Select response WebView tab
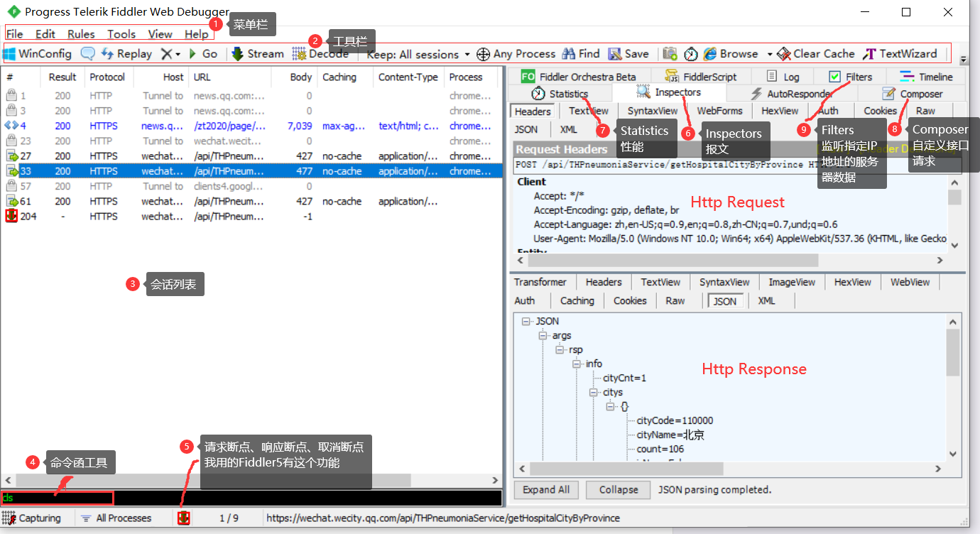 910,282
